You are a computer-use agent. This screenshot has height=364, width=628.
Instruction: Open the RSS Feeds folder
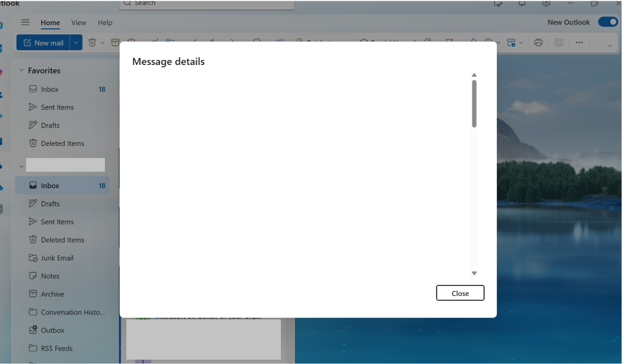(x=63, y=349)
